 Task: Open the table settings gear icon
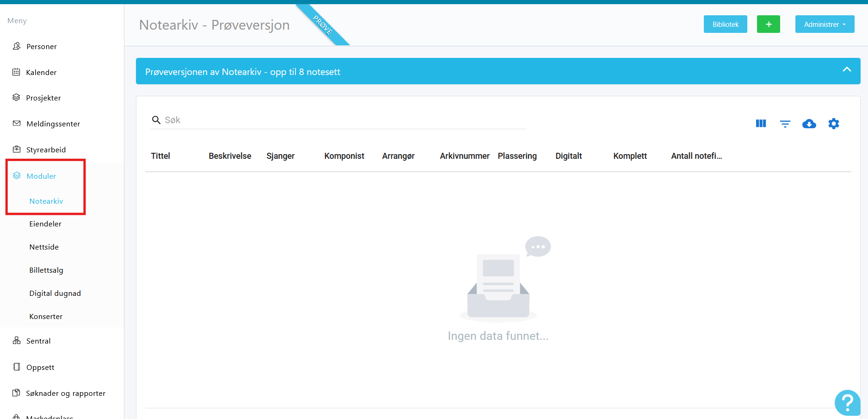pyautogui.click(x=833, y=124)
